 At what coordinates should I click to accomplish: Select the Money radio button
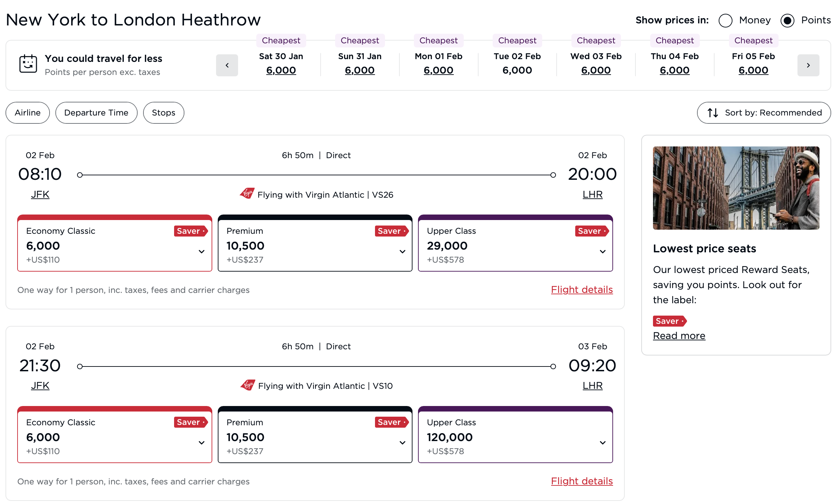(726, 20)
